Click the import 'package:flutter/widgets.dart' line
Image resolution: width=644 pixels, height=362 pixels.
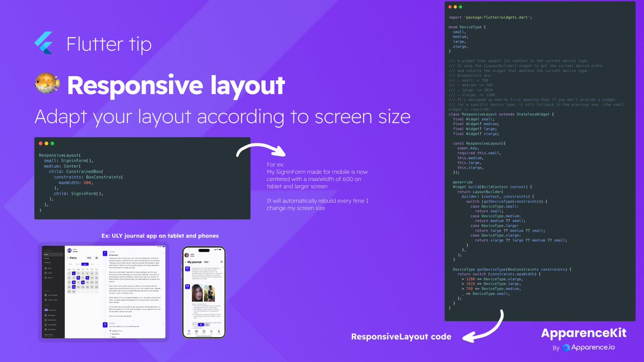tap(490, 17)
